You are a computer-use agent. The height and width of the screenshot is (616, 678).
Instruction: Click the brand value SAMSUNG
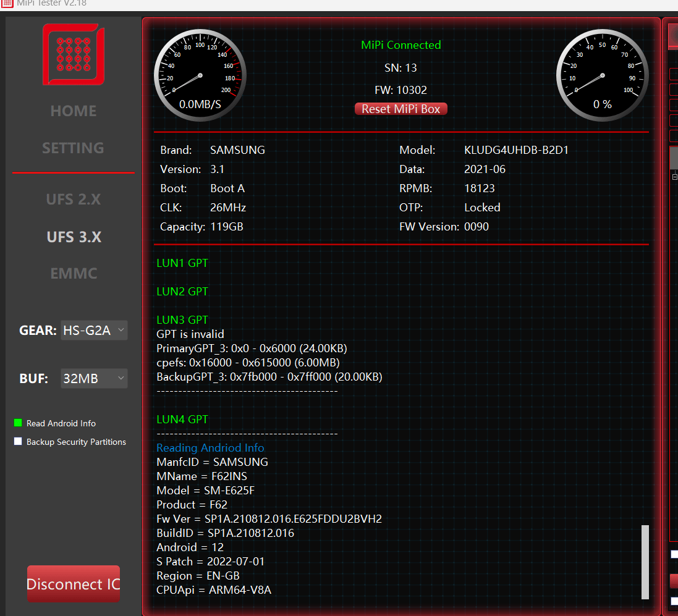tap(237, 150)
